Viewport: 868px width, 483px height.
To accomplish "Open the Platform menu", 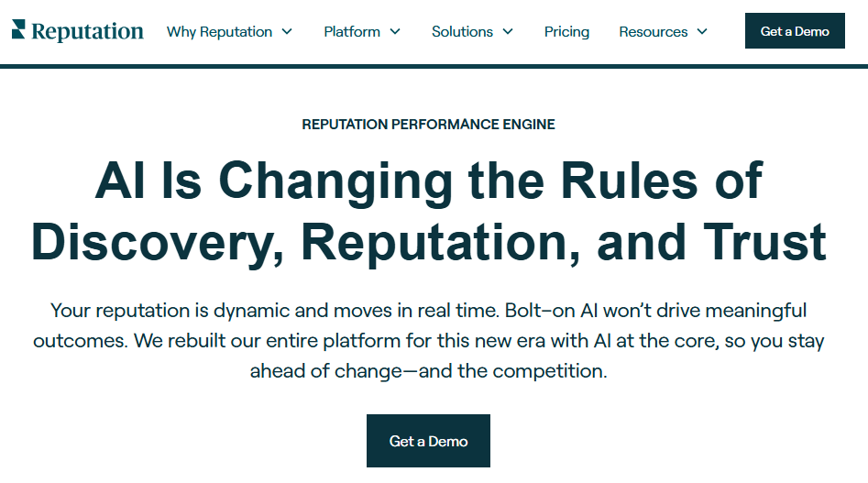I will click(352, 32).
